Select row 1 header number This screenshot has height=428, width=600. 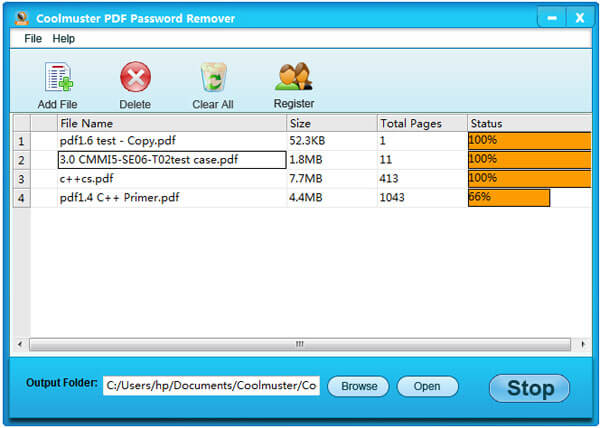21,141
